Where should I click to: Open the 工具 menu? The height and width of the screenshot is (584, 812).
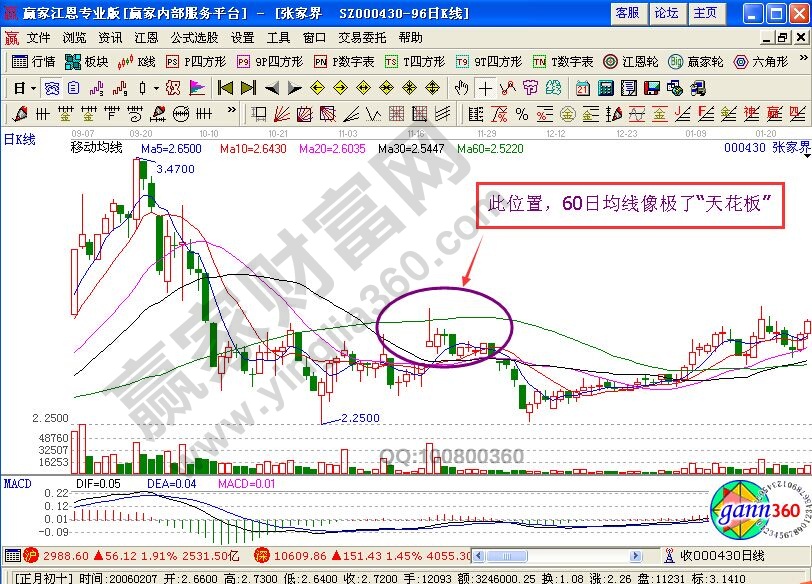tap(278, 38)
